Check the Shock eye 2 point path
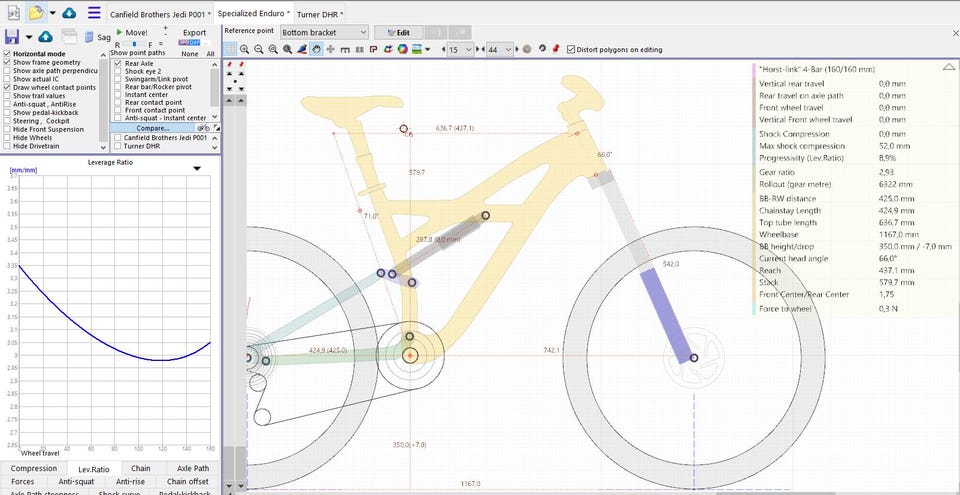Image resolution: width=960 pixels, height=495 pixels. point(118,73)
